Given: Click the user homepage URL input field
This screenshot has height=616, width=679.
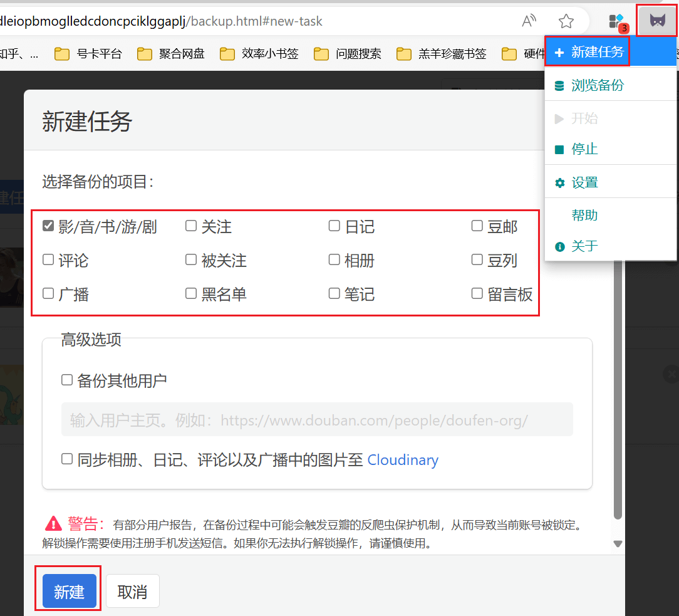Looking at the screenshot, I should click(317, 420).
